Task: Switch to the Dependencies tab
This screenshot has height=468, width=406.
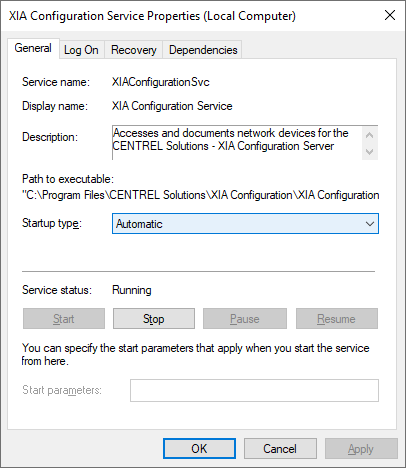Action: tap(203, 50)
